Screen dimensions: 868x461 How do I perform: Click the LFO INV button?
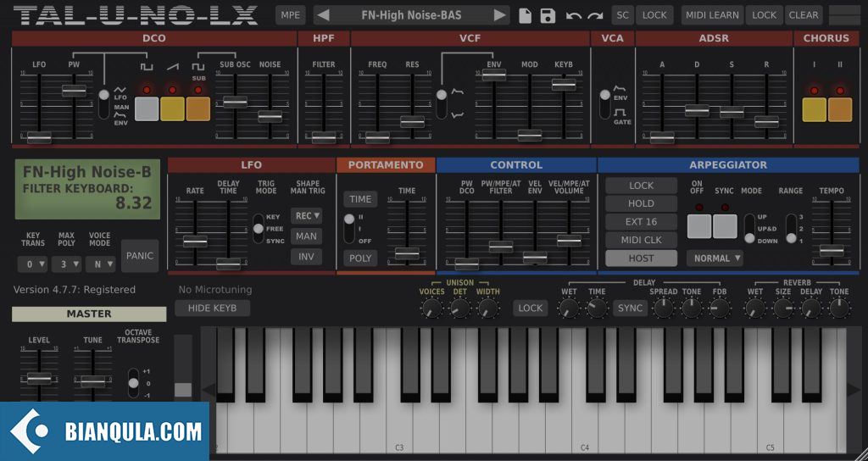306,257
